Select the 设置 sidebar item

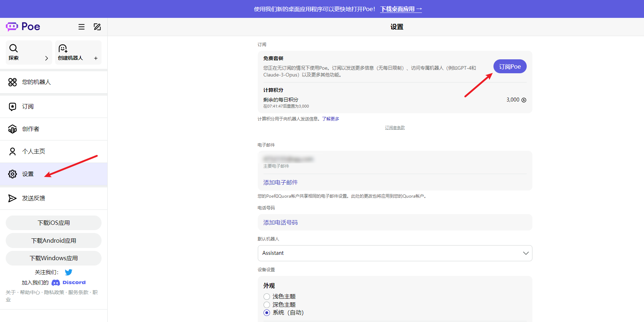click(54, 174)
